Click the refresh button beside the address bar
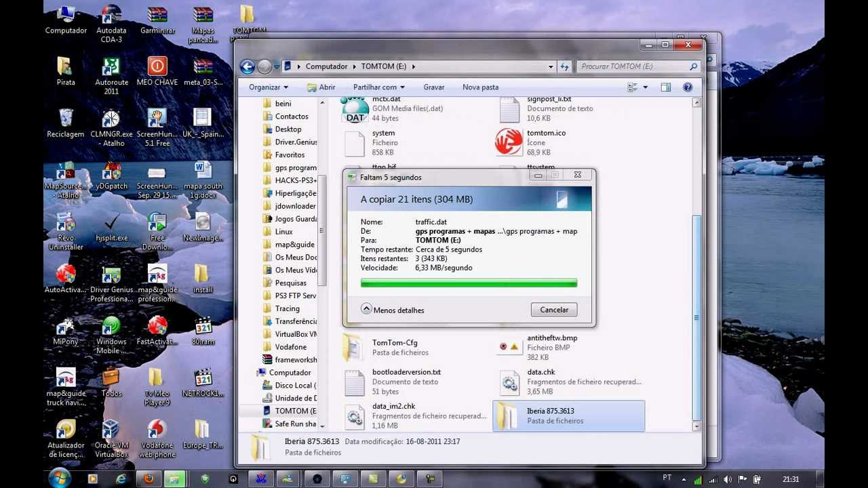This screenshot has width=868, height=488. pos(565,66)
